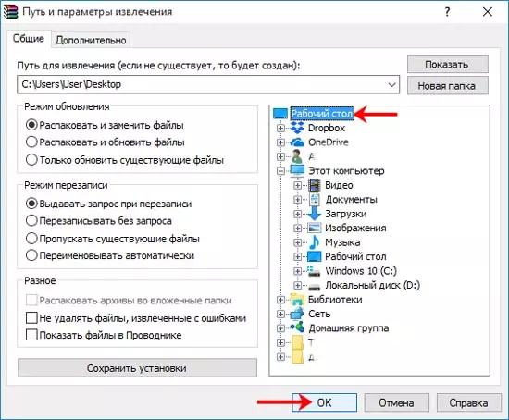
Task: Click the user account icon in tree
Action: (x=297, y=156)
